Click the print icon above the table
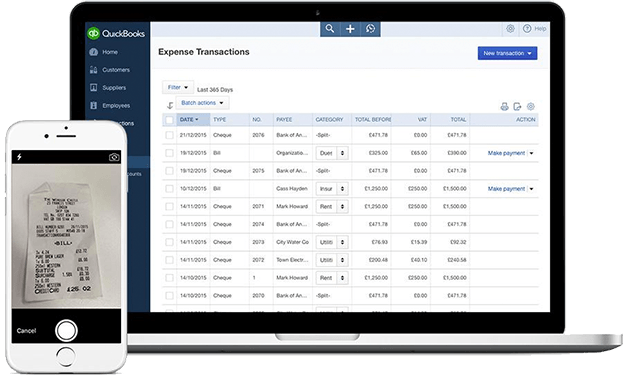 coord(505,106)
